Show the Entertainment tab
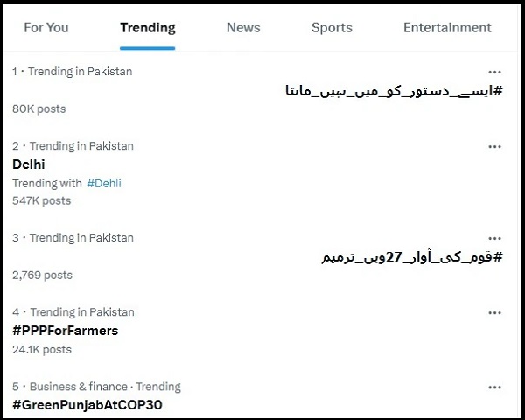The width and height of the screenshot is (525, 420). click(447, 27)
